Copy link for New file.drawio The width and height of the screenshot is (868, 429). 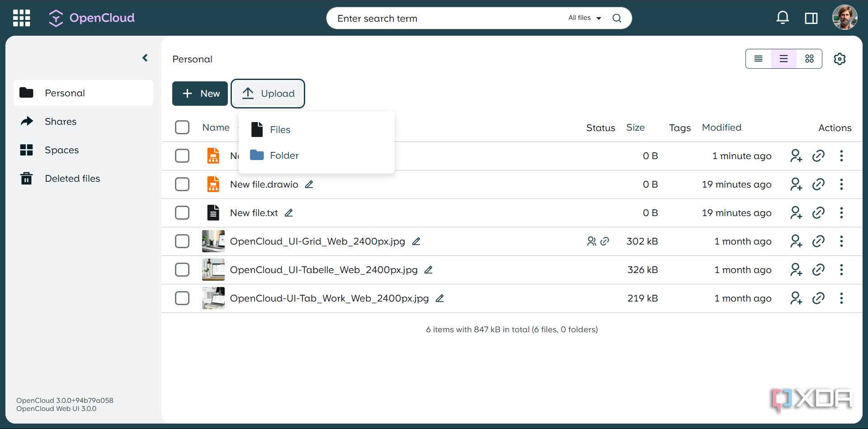point(818,184)
